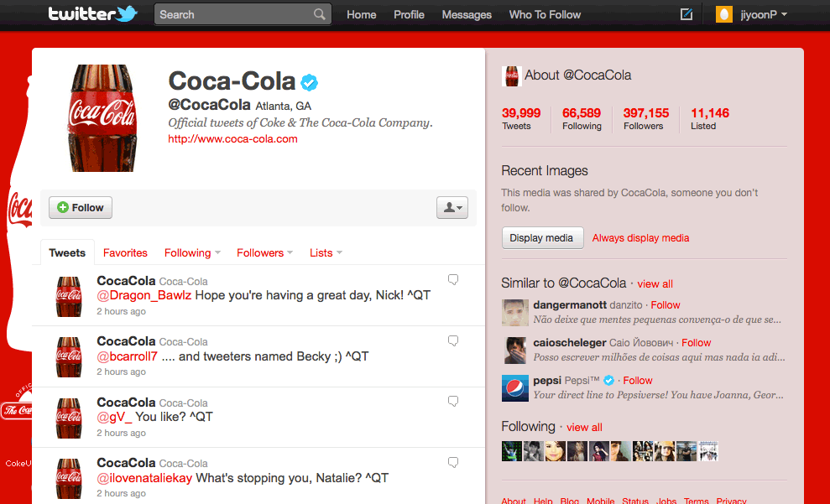Open the Messages menu item
This screenshot has height=504, width=830.
[466, 14]
